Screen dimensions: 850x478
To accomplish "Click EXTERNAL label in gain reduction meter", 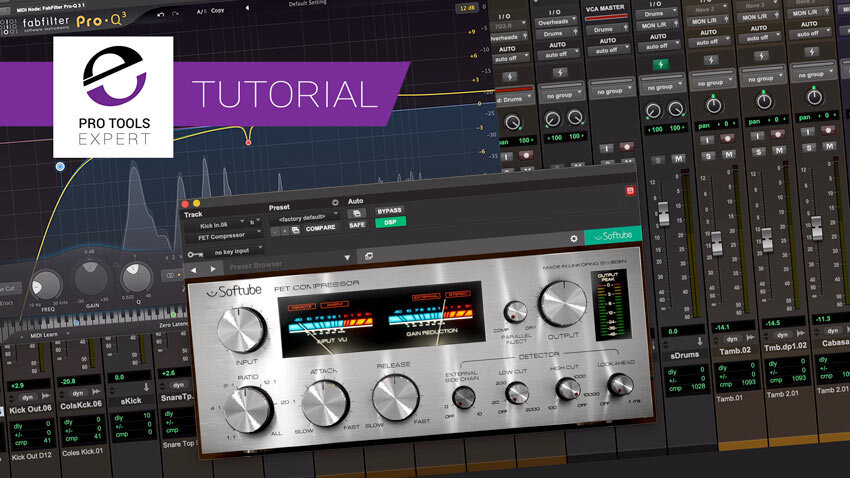I will [x=427, y=297].
